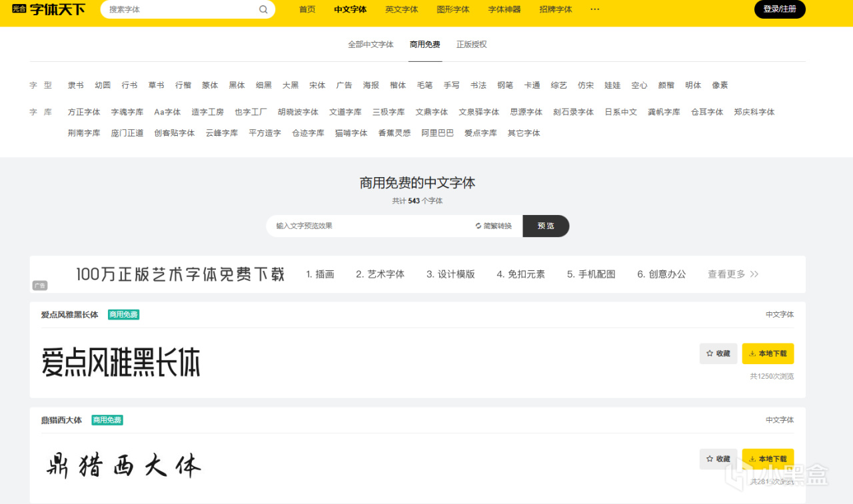
Task: Click the 登录/注册 button
Action: (780, 9)
